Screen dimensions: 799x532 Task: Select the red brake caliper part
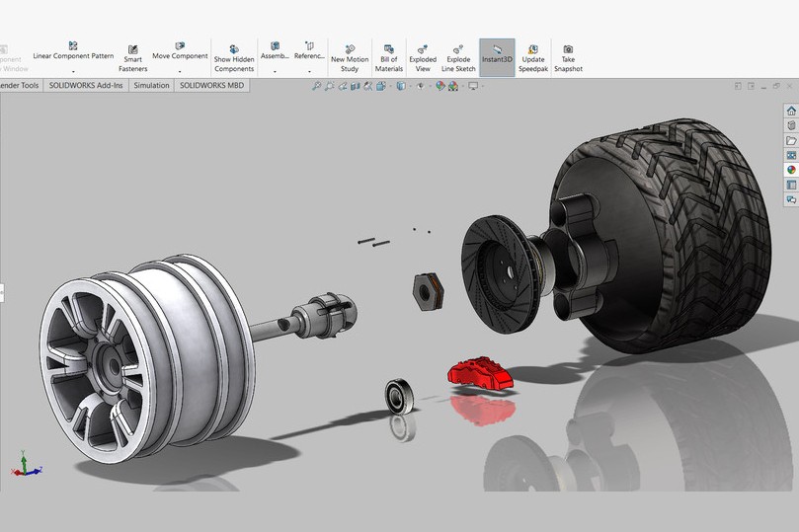480,374
